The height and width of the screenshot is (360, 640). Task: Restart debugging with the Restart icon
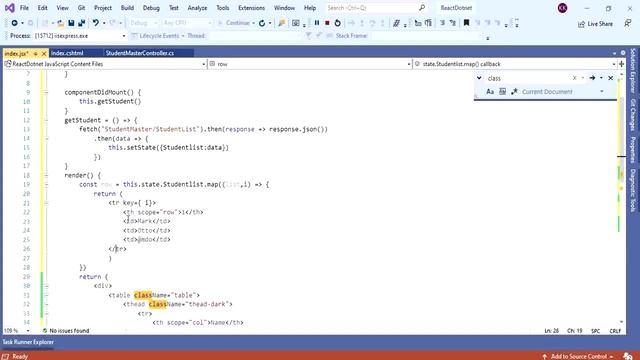click(x=337, y=23)
